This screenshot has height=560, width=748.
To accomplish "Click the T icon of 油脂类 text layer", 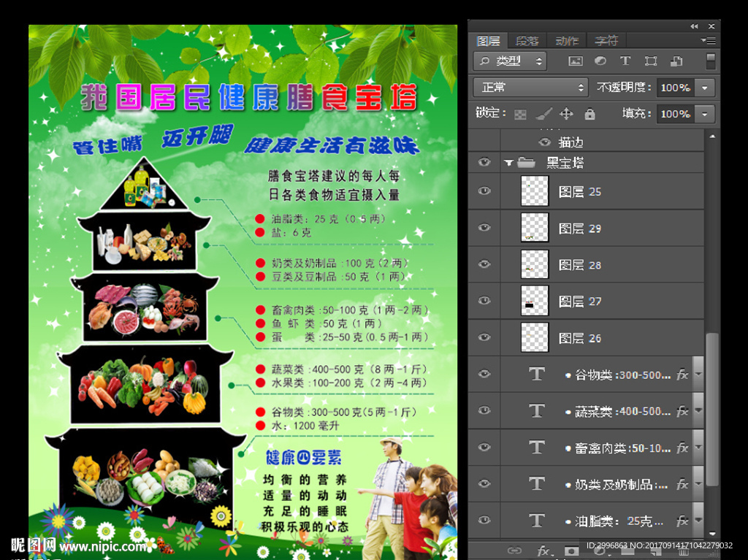I will point(537,520).
